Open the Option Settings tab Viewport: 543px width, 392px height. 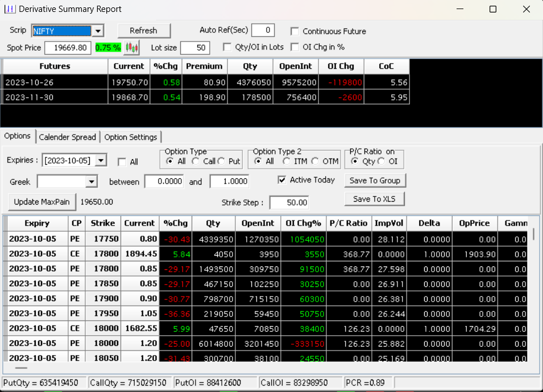[x=131, y=137]
